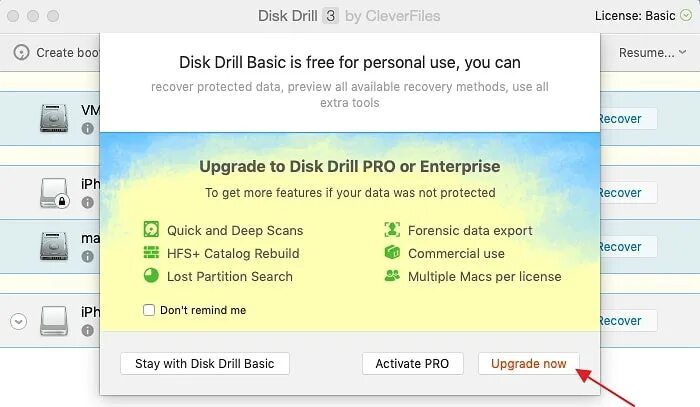Expand the bottom iPhone device row chevron
700x407 pixels.
pos(18,321)
